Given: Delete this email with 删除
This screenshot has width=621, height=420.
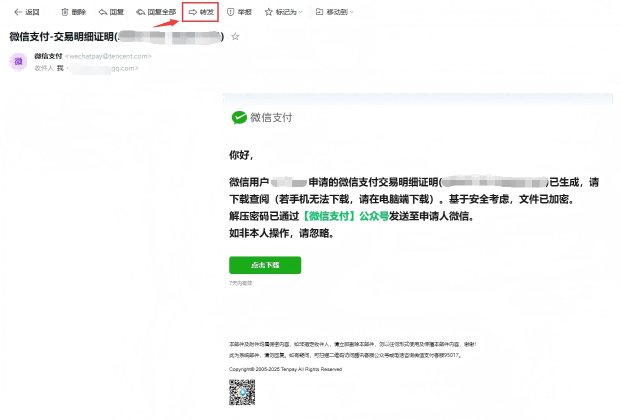Looking at the screenshot, I should (x=73, y=12).
